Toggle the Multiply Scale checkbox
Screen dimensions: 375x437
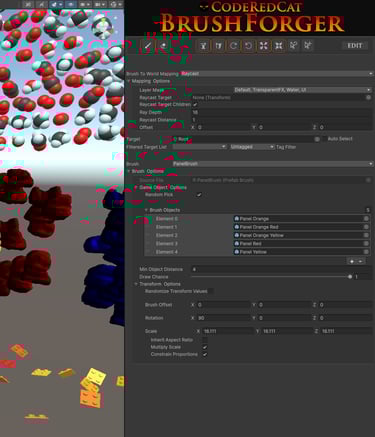click(x=205, y=347)
